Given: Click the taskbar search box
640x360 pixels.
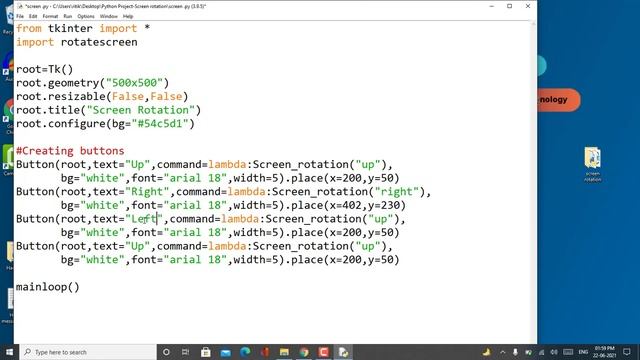Looking at the screenshot, I should (x=88, y=352).
